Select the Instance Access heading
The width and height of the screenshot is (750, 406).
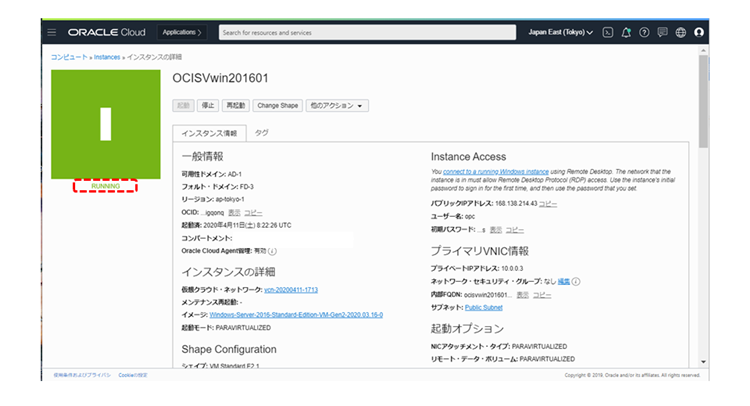468,157
